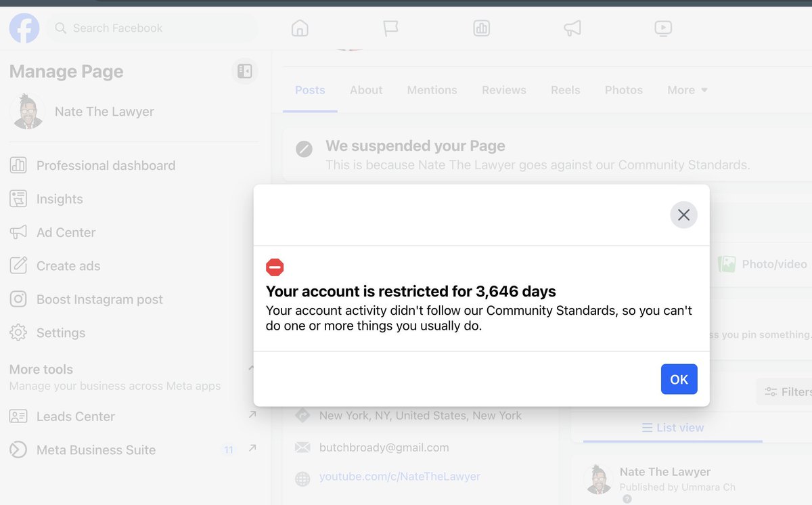Focus the Search Facebook field

152,28
